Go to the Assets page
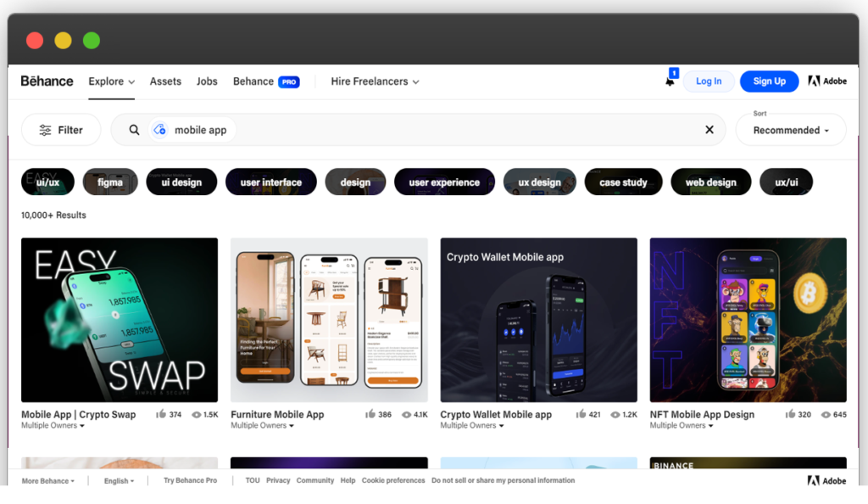 pos(165,81)
